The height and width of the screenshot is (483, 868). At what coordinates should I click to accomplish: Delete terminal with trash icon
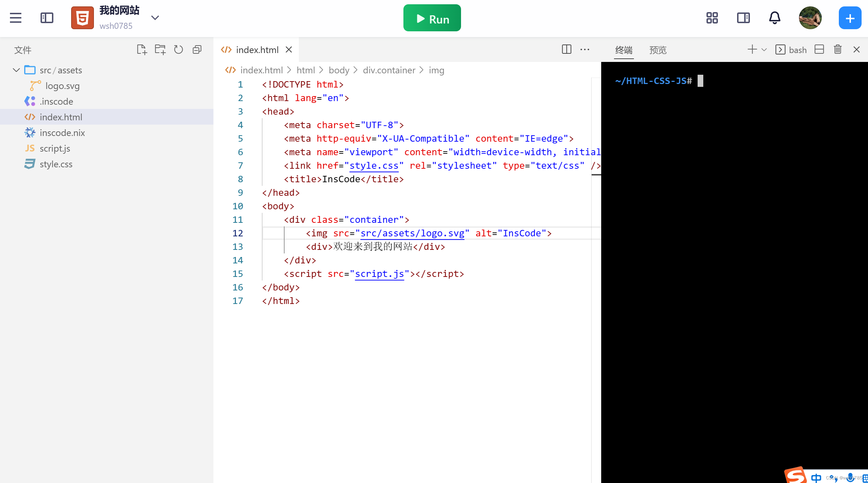coord(838,49)
